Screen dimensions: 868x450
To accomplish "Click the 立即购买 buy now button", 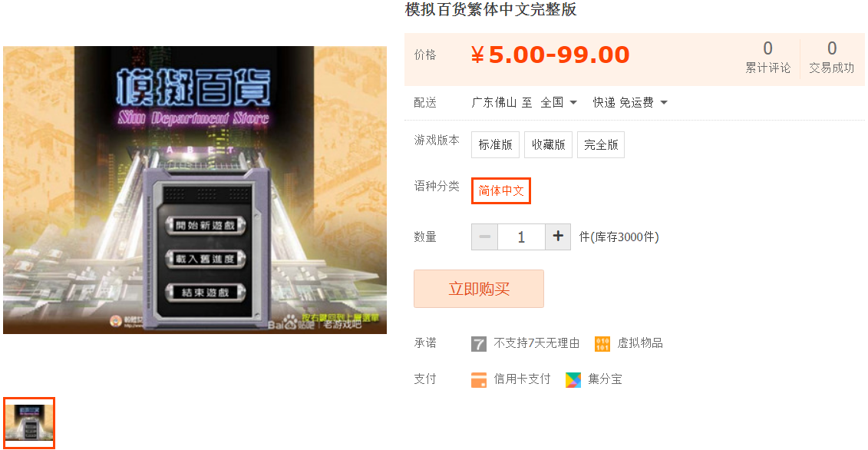I will click(479, 289).
